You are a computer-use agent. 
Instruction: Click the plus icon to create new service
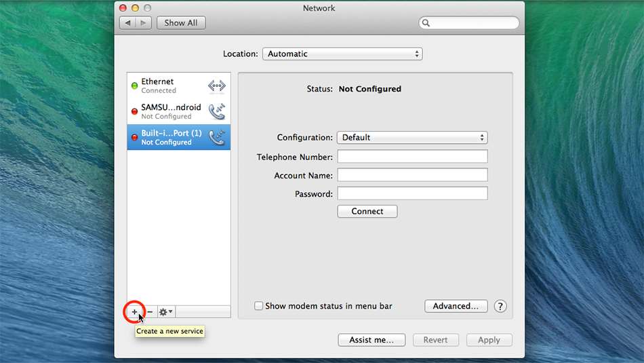click(x=134, y=312)
